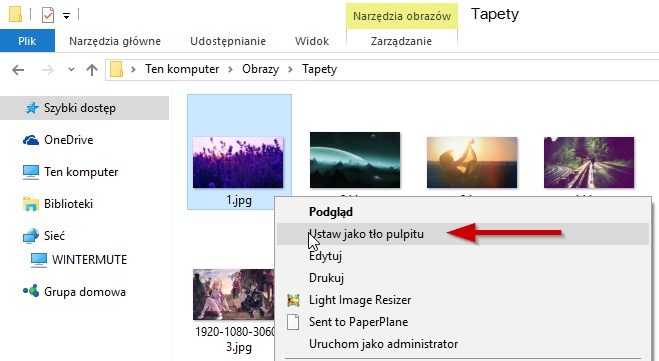Screen dimensions: 659x361
Task: Click the WINTERMUTE computer icon
Action: point(39,260)
